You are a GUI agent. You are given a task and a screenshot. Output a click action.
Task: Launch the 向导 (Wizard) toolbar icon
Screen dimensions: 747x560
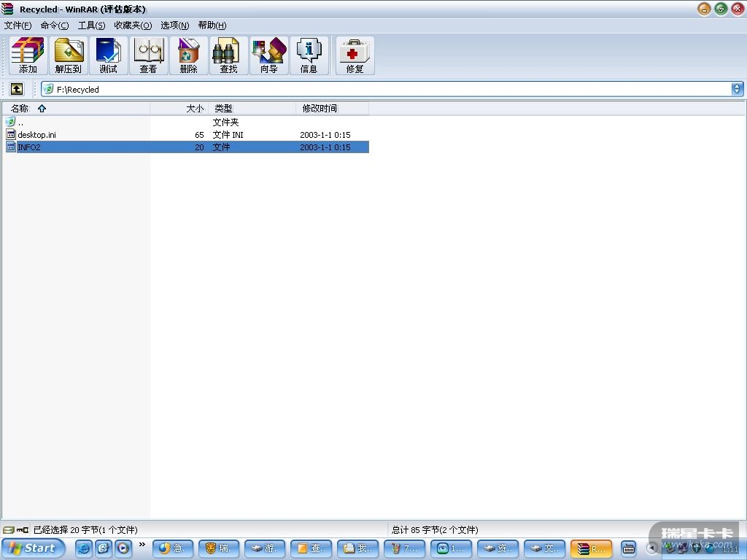click(x=269, y=55)
